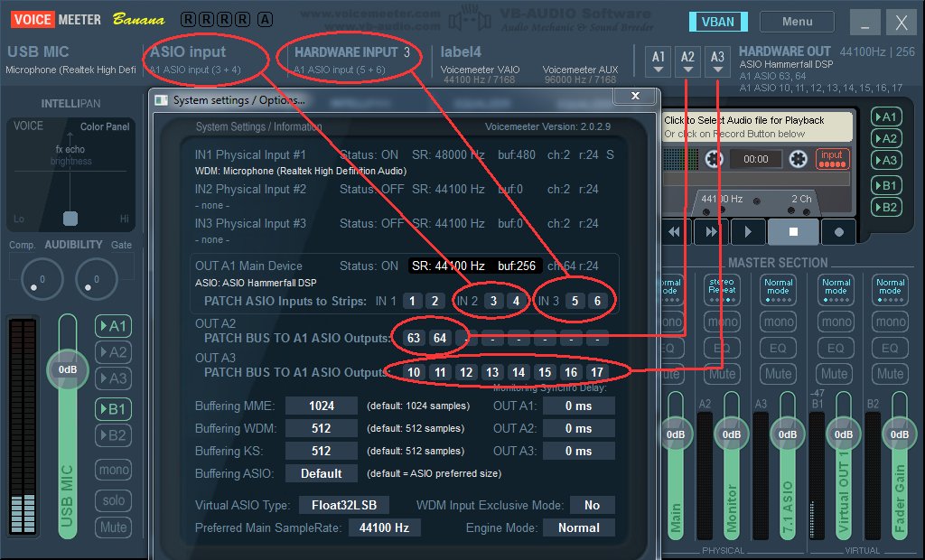Open the A2 hardware output device dropdown
This screenshot has width=925, height=560.
(687, 61)
